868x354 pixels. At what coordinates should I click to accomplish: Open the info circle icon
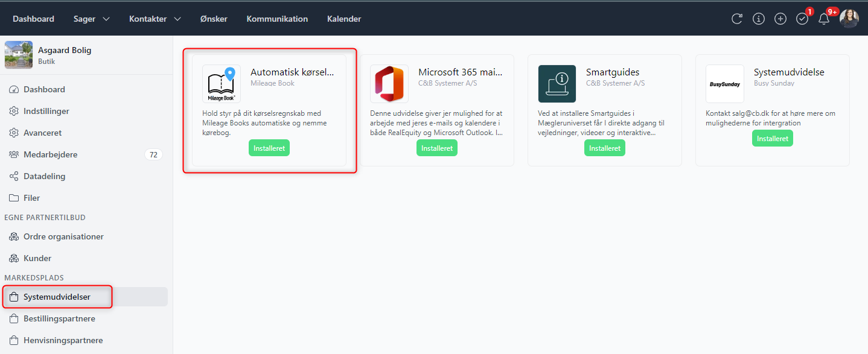pos(759,19)
